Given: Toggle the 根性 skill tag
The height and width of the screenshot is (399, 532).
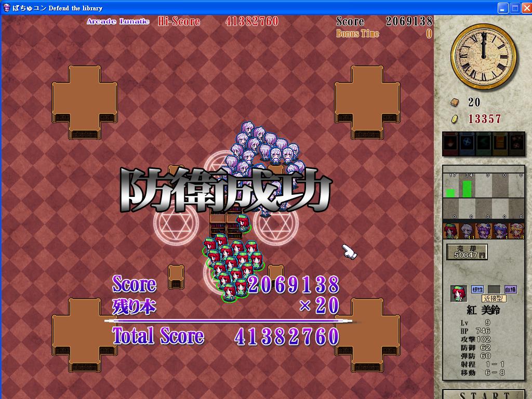Looking at the screenshot, I should [477, 289].
